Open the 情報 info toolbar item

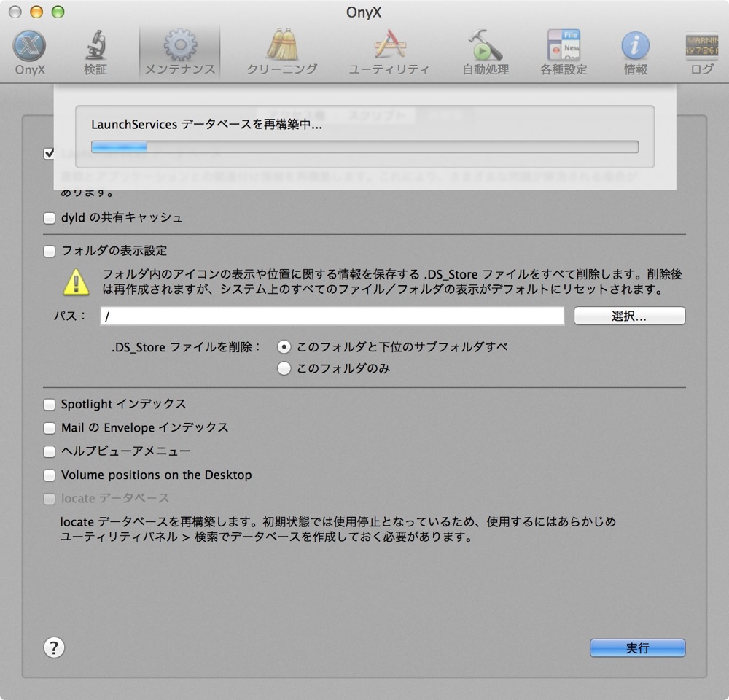click(x=635, y=52)
